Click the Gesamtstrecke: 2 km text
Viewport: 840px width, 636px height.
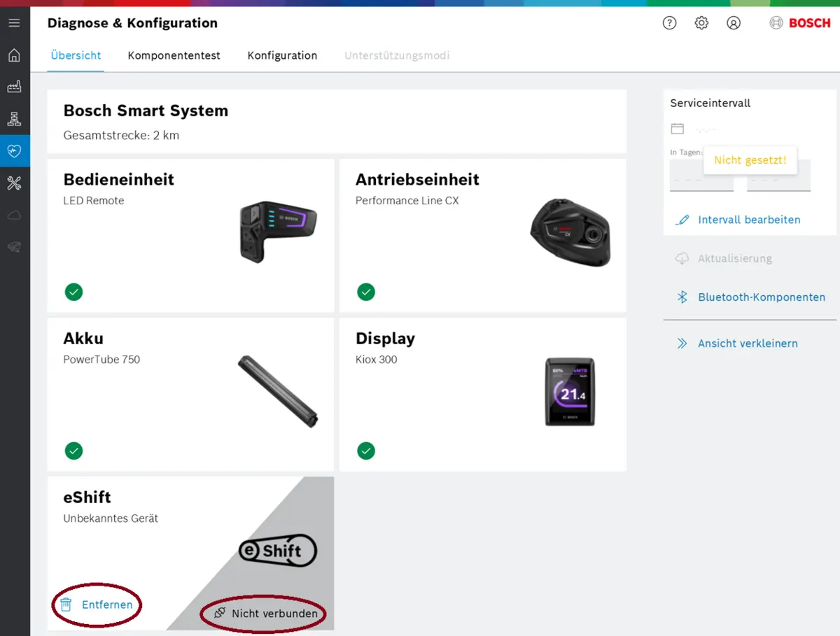121,135
